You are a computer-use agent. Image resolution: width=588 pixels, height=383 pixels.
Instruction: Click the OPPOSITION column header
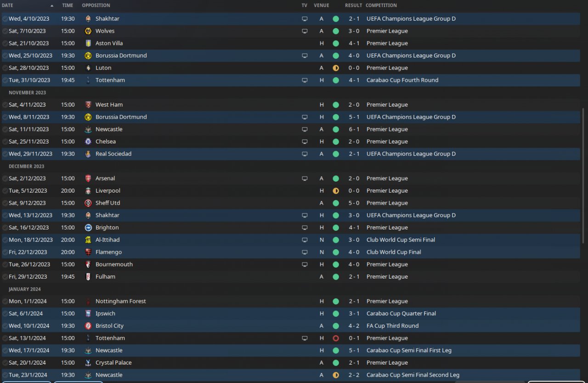(96, 6)
